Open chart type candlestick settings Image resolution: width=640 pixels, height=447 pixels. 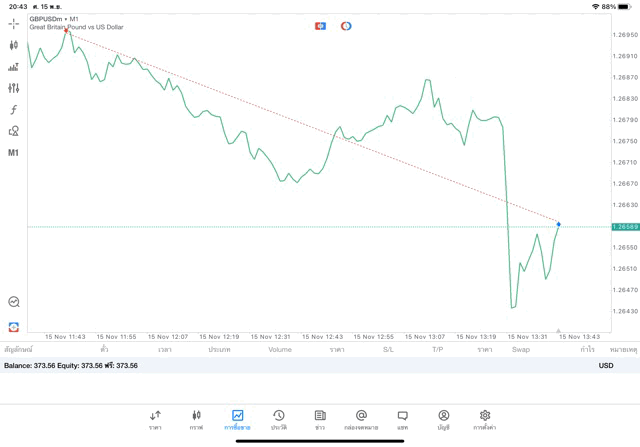click(x=14, y=45)
